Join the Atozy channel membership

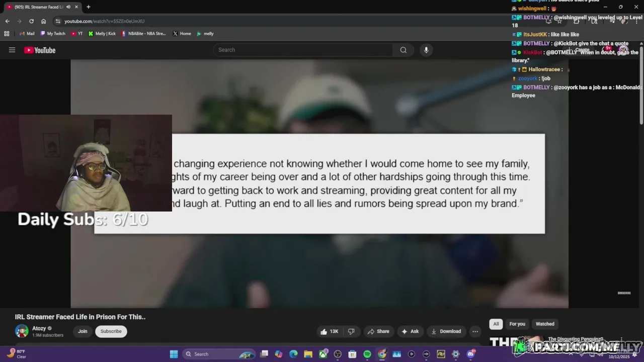83,331
